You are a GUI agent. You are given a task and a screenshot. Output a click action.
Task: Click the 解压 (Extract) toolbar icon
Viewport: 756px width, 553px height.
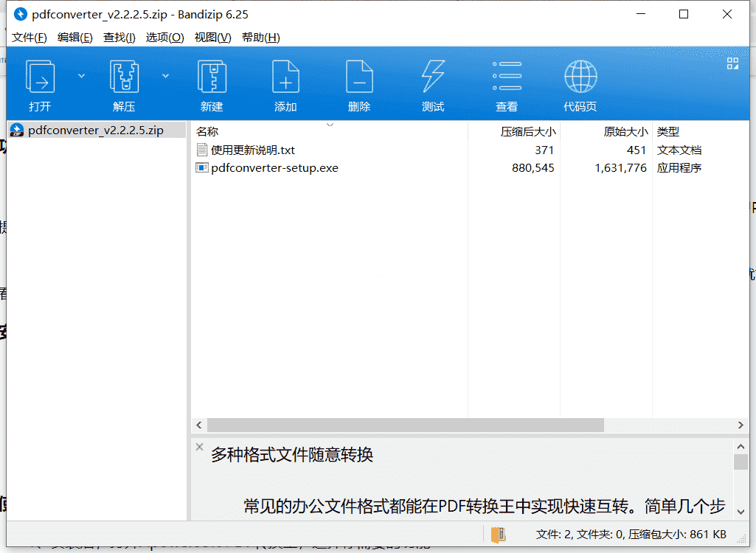[x=125, y=76]
